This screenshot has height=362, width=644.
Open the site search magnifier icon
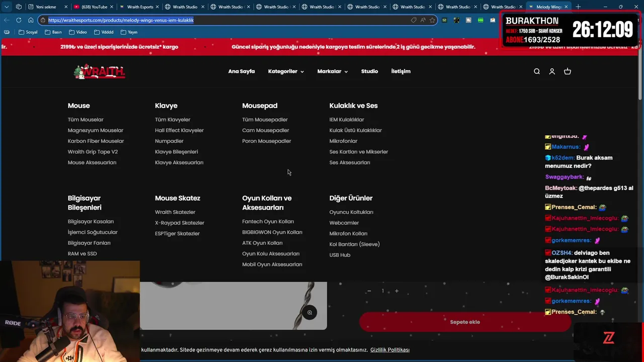(537, 71)
